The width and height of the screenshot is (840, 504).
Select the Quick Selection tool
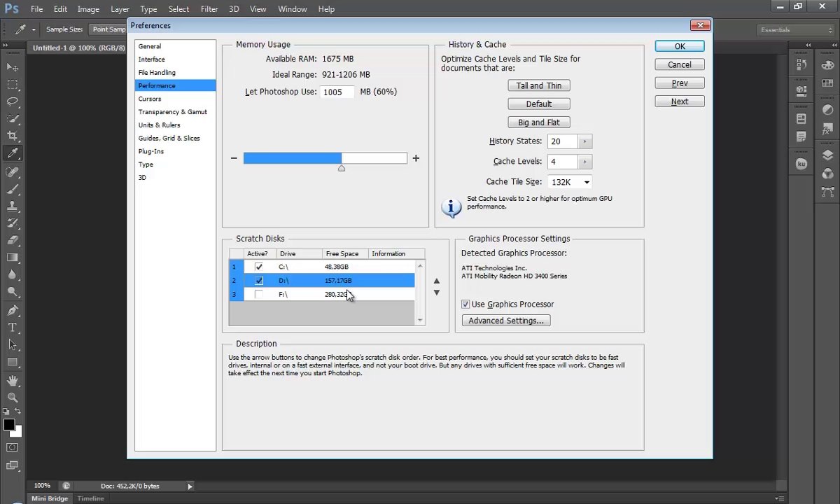pos(13,119)
